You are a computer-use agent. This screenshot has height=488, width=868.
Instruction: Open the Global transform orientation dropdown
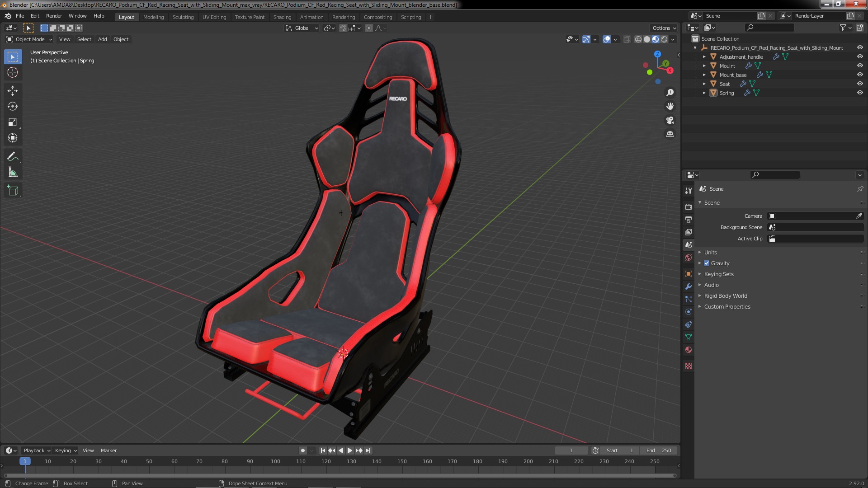[x=302, y=28]
